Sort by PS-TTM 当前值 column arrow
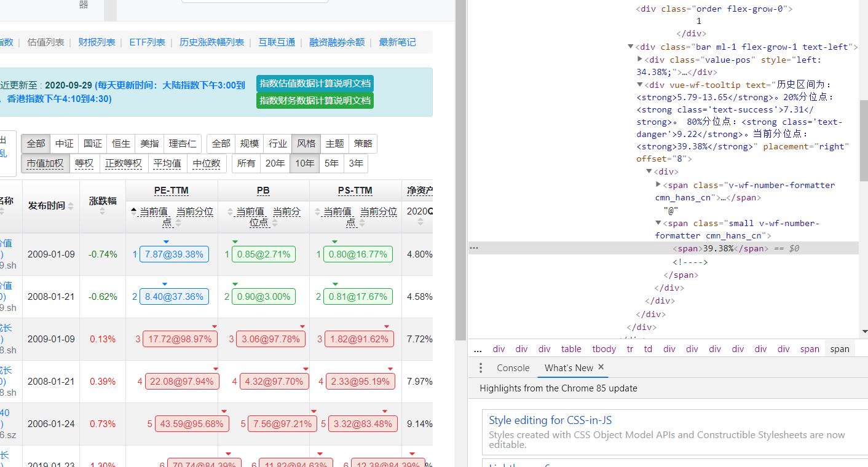The height and width of the screenshot is (467, 868). [318, 211]
